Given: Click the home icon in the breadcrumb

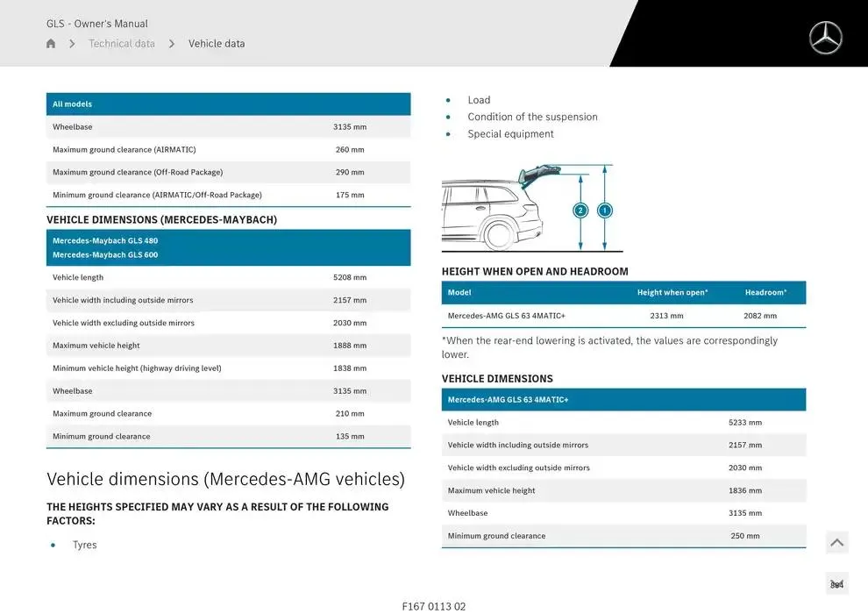Looking at the screenshot, I should (51, 44).
